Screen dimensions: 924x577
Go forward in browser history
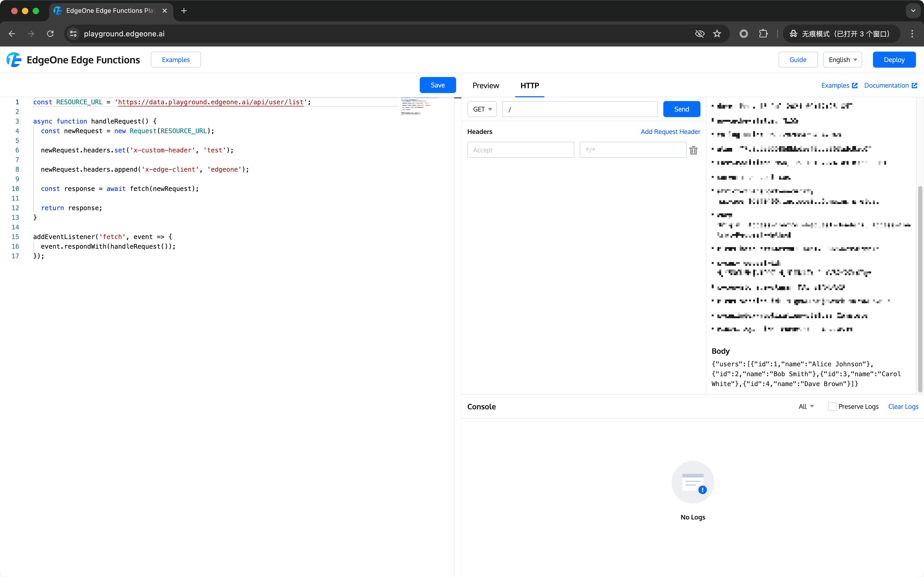[x=31, y=34]
